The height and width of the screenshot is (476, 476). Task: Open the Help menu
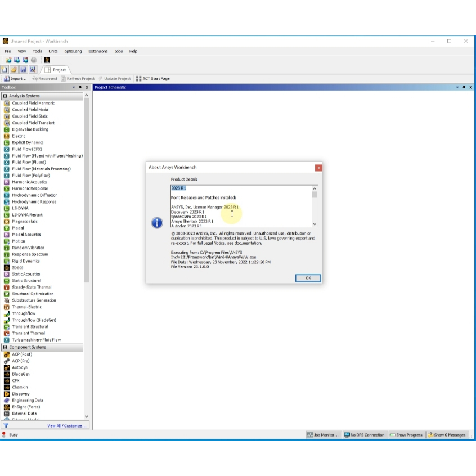point(133,51)
